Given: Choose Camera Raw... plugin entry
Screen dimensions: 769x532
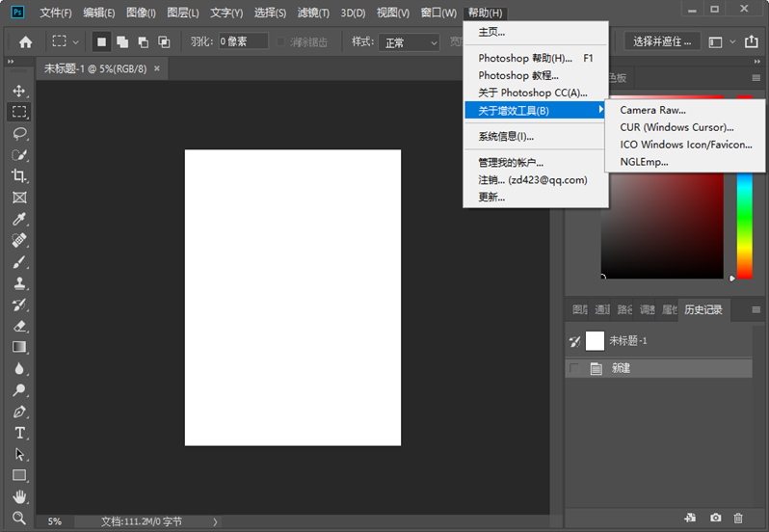Looking at the screenshot, I should tap(684, 110).
